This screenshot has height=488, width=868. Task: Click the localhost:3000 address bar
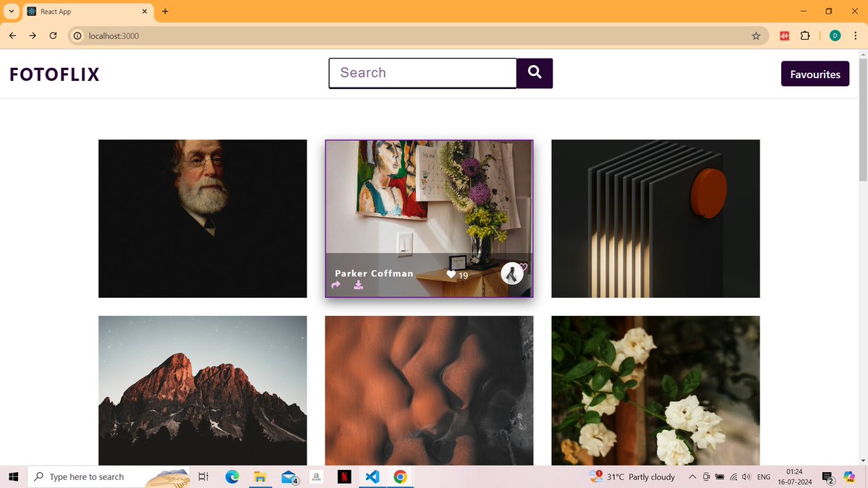(x=419, y=35)
